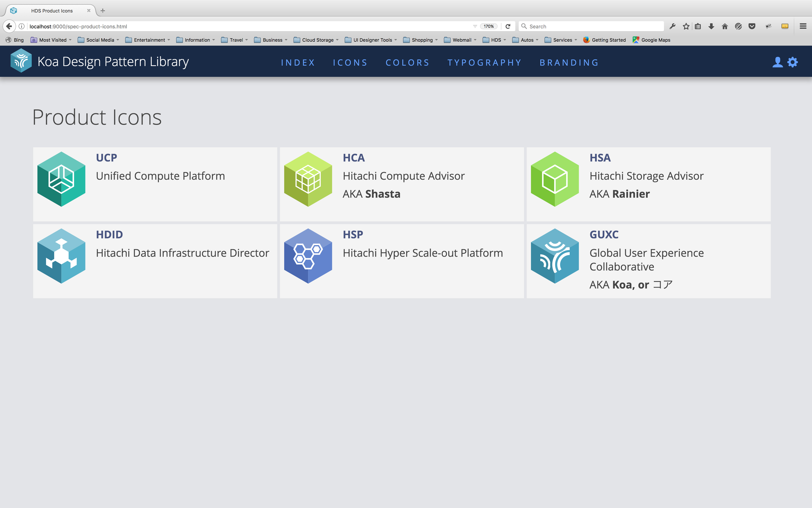Open the ICONS navigation item
This screenshot has width=812, height=508.
(x=350, y=62)
